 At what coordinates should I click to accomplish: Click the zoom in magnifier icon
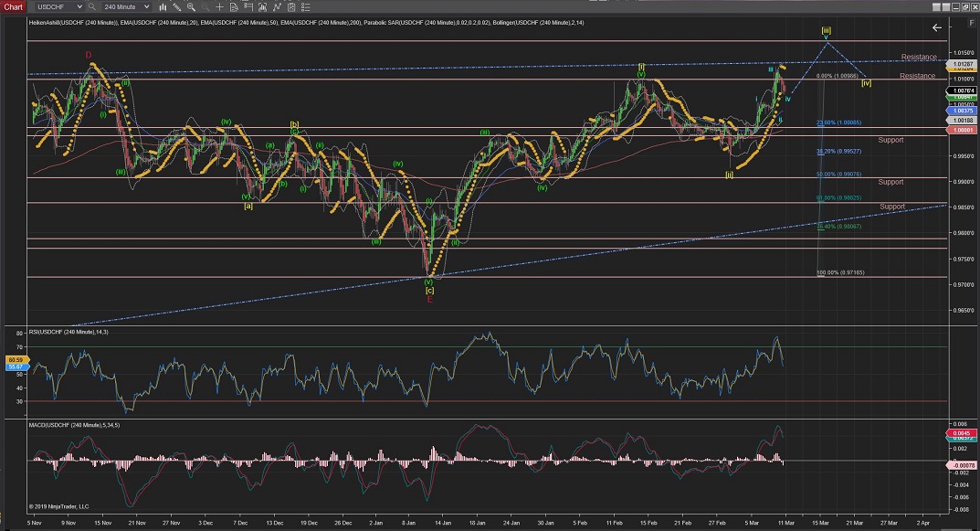click(x=191, y=7)
